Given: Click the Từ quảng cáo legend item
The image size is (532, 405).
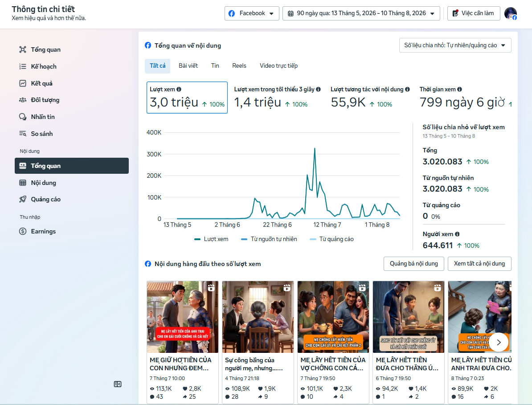Looking at the screenshot, I should (x=332, y=239).
